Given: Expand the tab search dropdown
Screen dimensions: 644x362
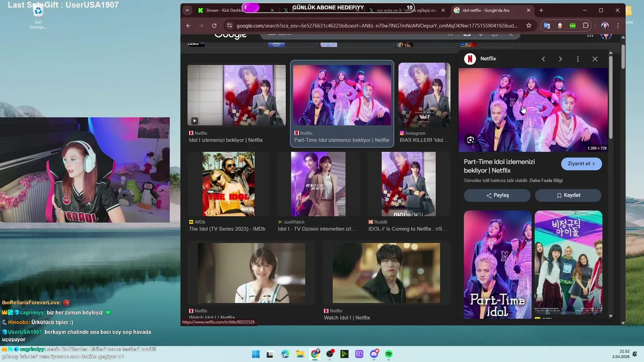Looking at the screenshot, I should [x=188, y=10].
